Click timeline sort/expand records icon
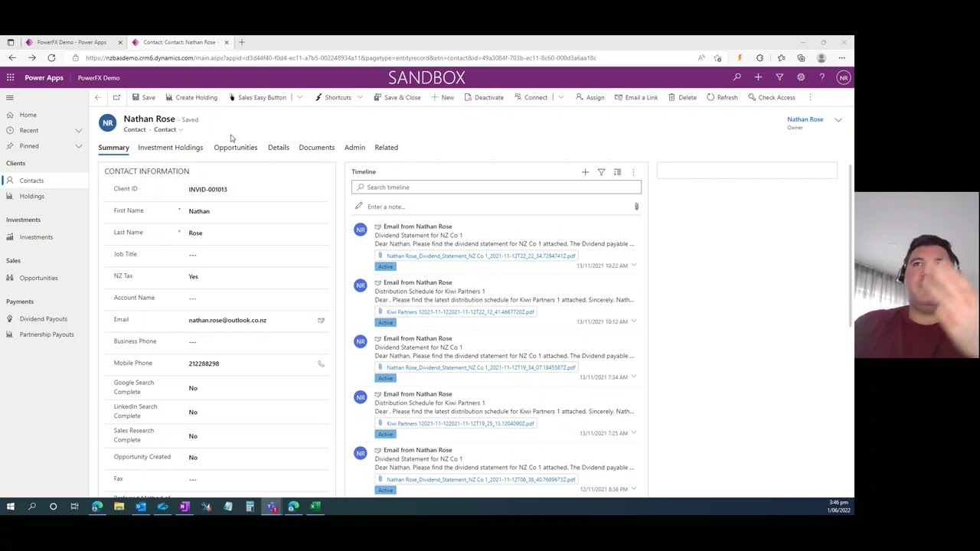980x551 pixels. pyautogui.click(x=617, y=172)
